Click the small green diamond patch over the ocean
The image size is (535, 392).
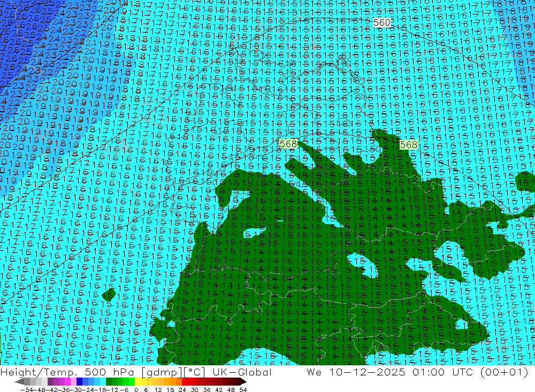coord(109,295)
